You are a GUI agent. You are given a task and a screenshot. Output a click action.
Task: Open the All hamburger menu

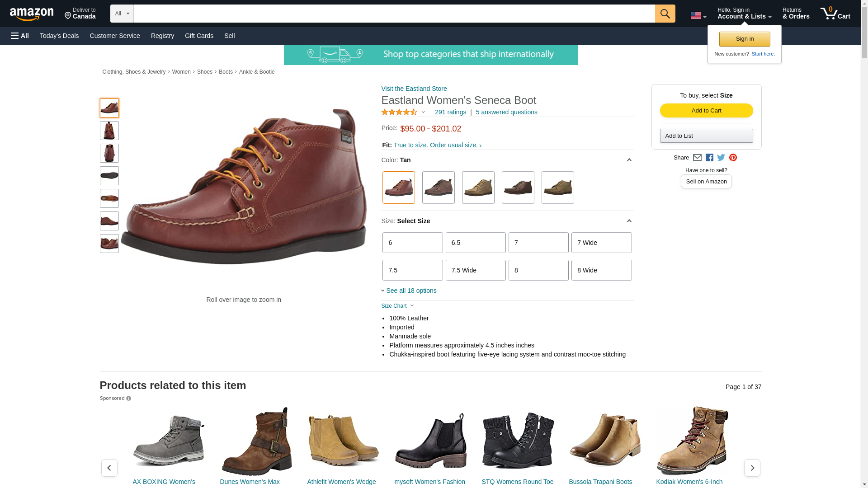20,36
